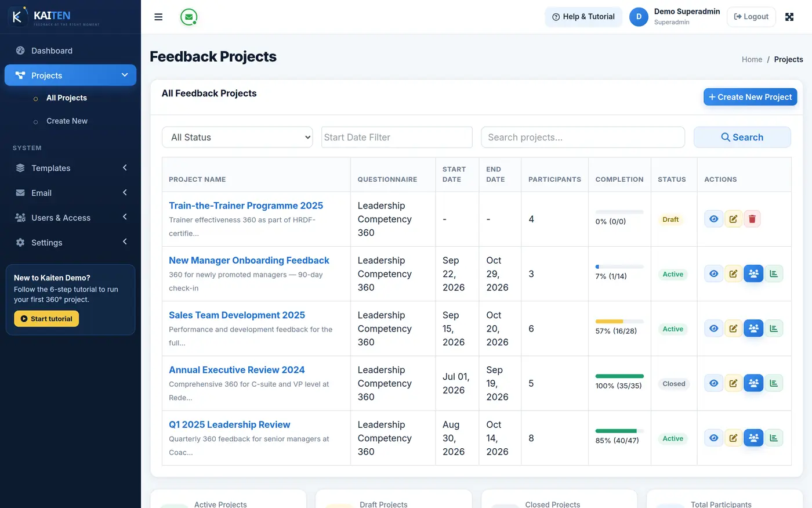Select Create New submenu item

coord(67,121)
